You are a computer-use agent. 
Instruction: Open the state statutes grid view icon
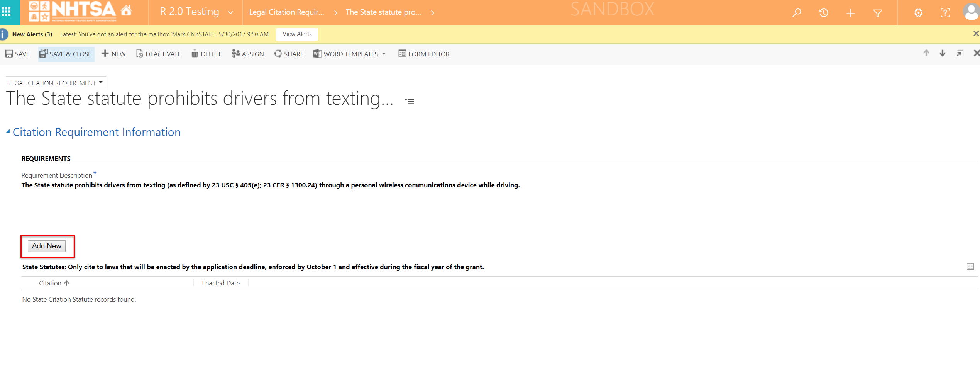click(970, 267)
